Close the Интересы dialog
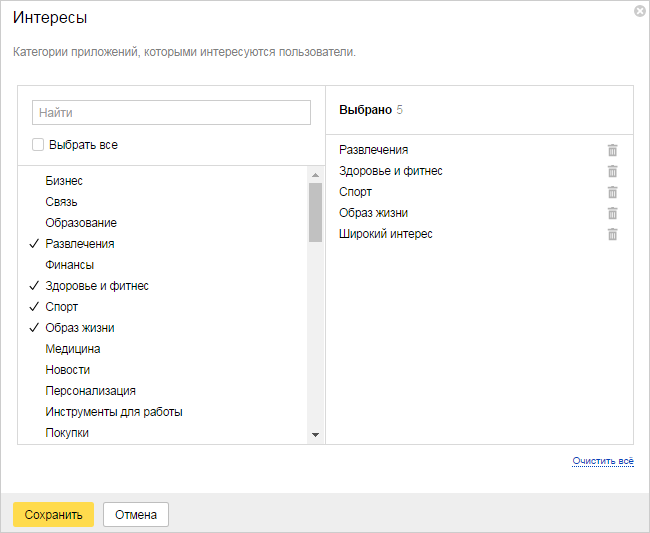The height and width of the screenshot is (533, 650). tap(640, 11)
